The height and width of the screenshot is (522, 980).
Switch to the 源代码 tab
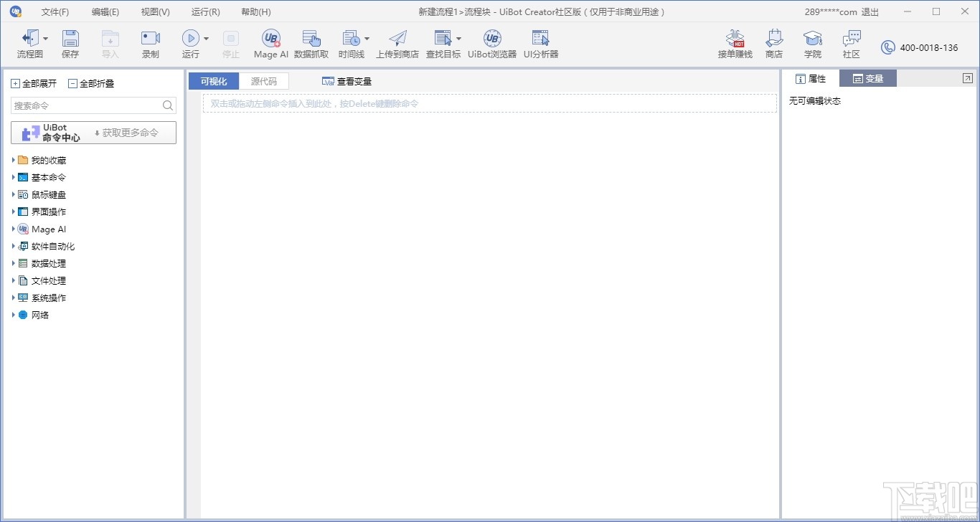pos(263,81)
